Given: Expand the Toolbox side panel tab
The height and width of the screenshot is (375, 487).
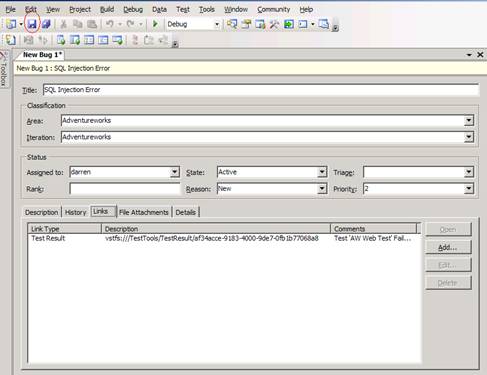Looking at the screenshot, I should pyautogui.click(x=4, y=69).
